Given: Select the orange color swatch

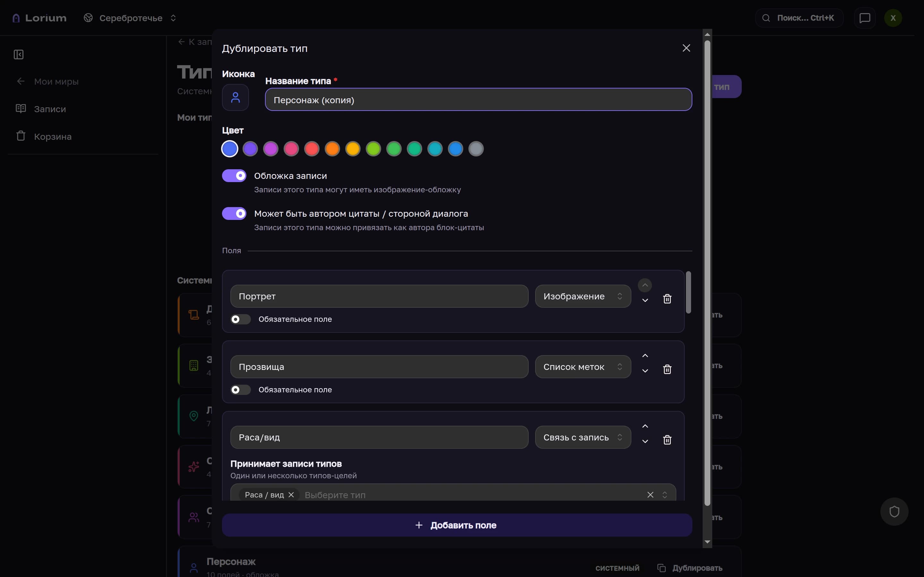Looking at the screenshot, I should coord(332,149).
